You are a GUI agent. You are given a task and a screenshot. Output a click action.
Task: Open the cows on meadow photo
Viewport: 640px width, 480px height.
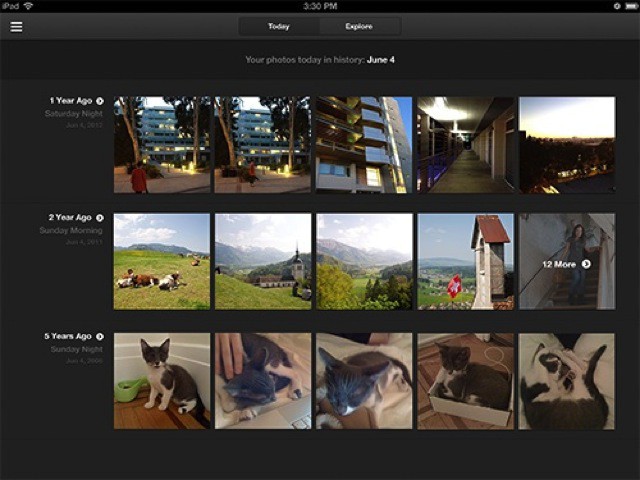click(x=162, y=261)
